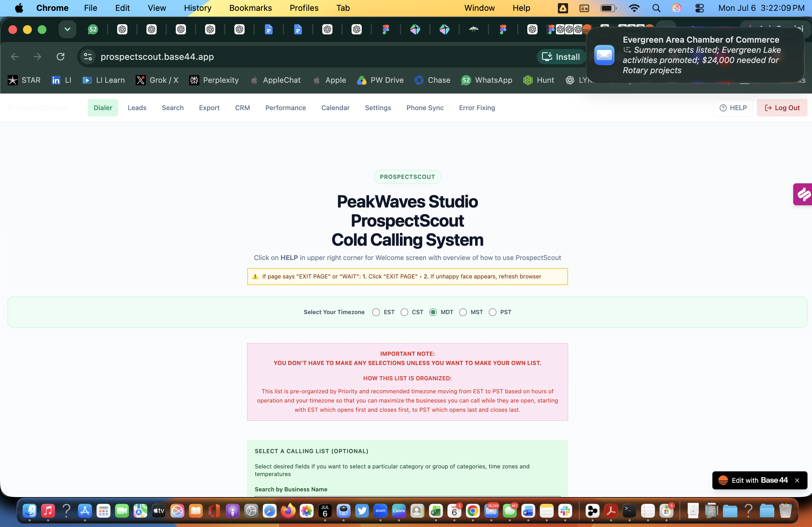Go to the Export tab
This screenshot has width=812, height=527.
point(209,108)
